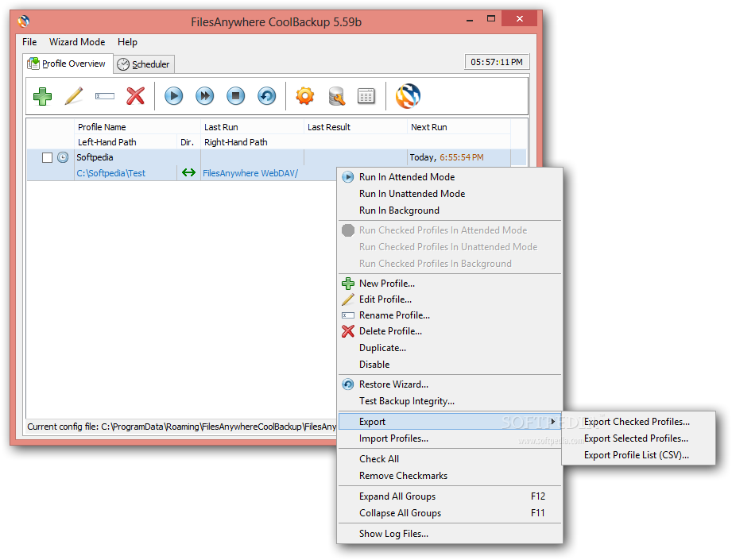
Task: Maximize the CoolBackup window
Action: click(491, 19)
